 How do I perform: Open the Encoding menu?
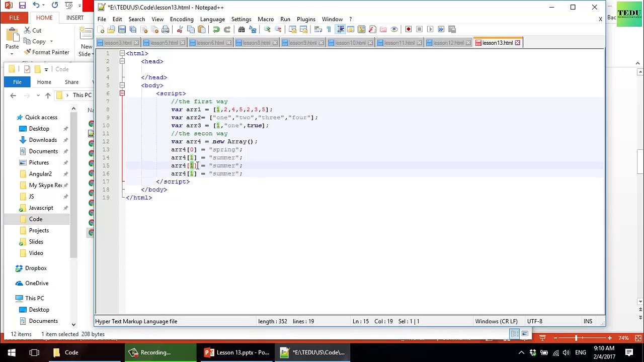182,19
